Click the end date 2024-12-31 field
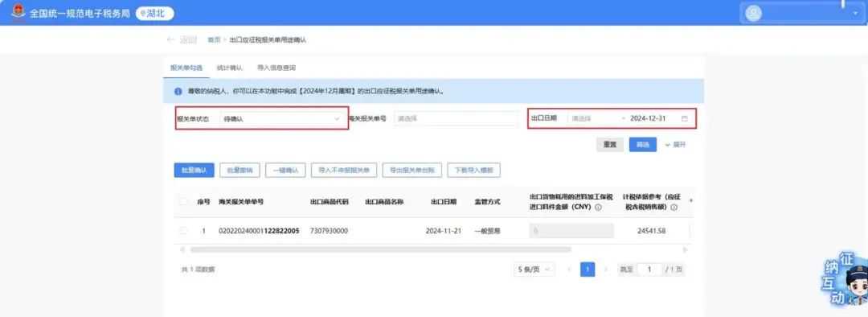Screen dimensions: 868x317 pos(648,118)
